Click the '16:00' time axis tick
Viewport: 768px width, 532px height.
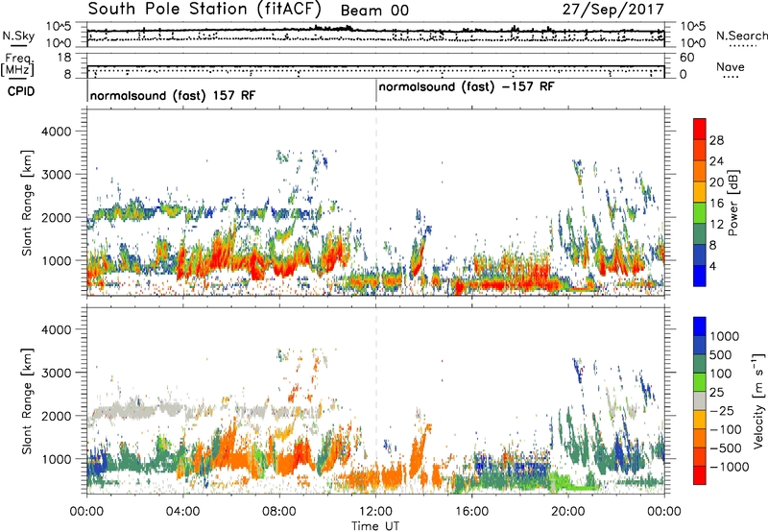tap(471, 512)
